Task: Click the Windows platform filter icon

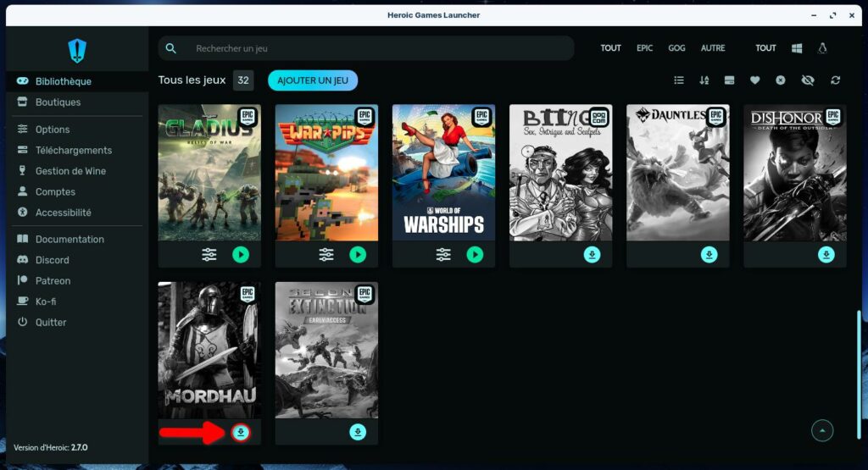Action: (797, 48)
